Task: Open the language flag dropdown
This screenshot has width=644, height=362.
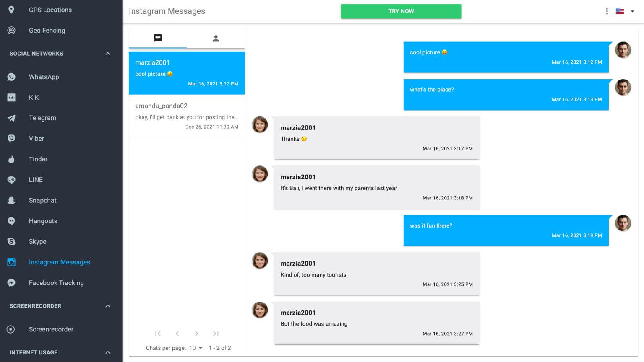Action: click(x=625, y=11)
